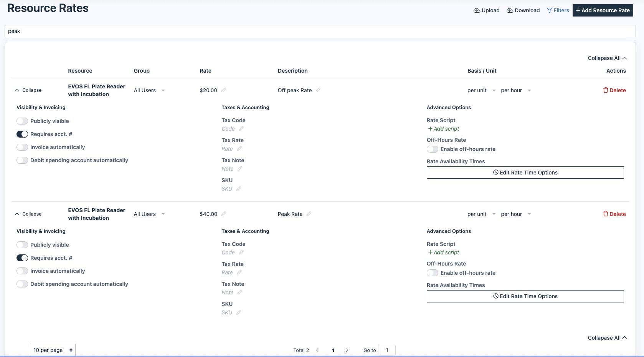The height and width of the screenshot is (357, 644).
Task: Click pencil icon beside Peak Rate description
Action: 309,214
